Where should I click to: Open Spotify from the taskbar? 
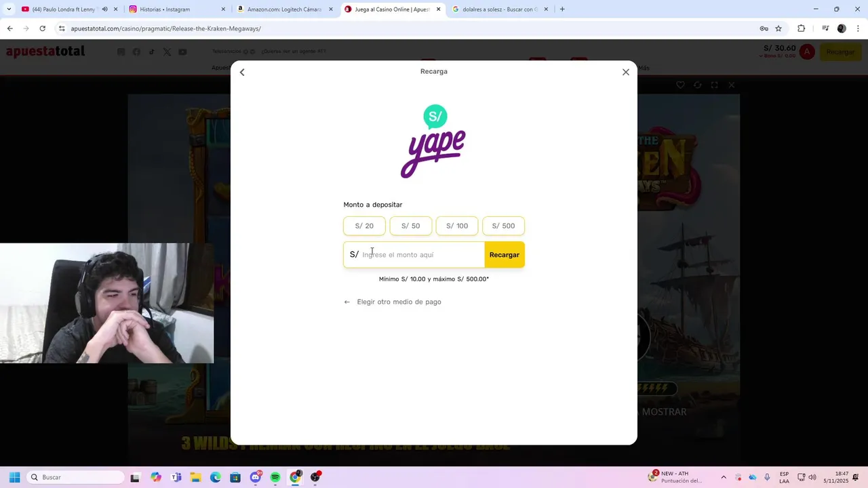click(275, 477)
